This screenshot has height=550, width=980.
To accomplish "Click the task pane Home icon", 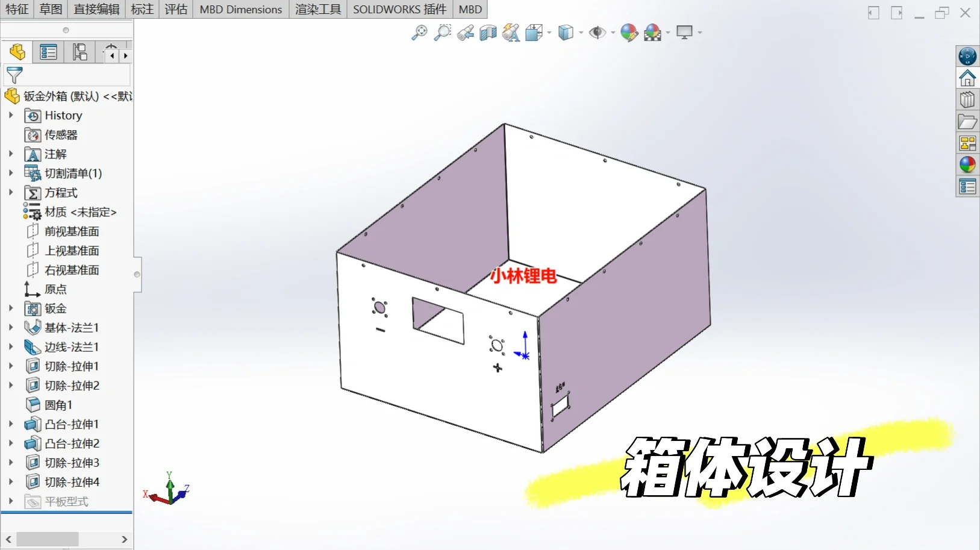I will [967, 78].
